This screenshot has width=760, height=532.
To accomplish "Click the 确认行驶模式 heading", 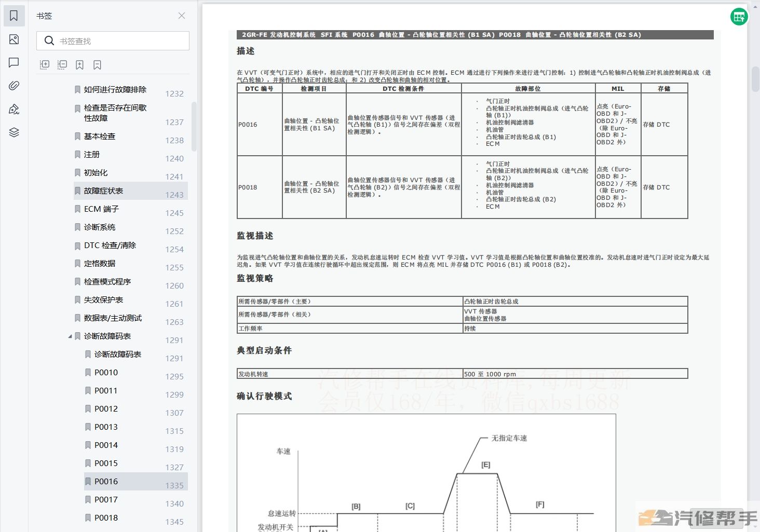I will 264,396.
